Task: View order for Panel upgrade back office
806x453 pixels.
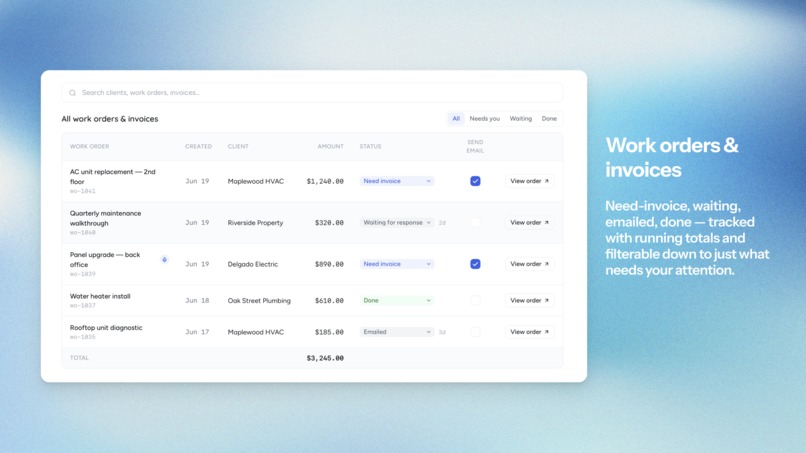Action: coord(529,264)
